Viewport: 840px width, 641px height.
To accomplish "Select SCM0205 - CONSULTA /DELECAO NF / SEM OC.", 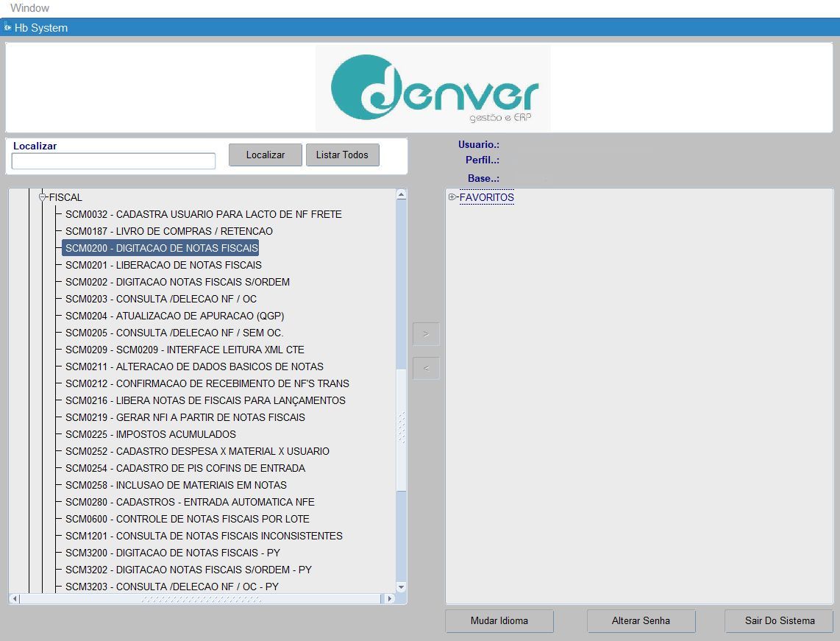I will 174,333.
